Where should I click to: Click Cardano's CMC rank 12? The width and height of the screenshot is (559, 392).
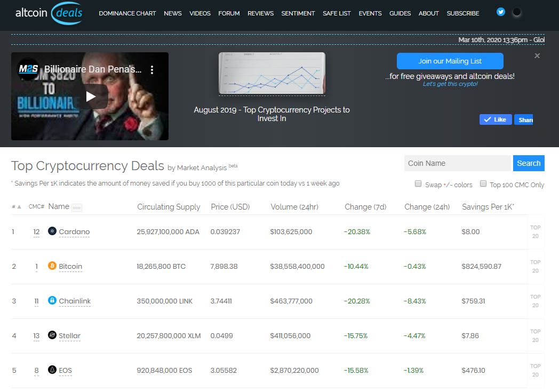click(36, 232)
